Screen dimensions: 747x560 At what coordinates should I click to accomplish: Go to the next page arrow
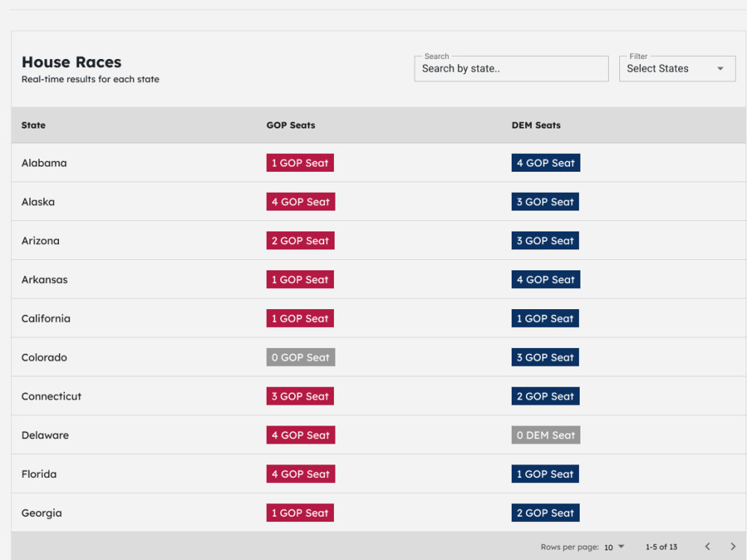(733, 547)
